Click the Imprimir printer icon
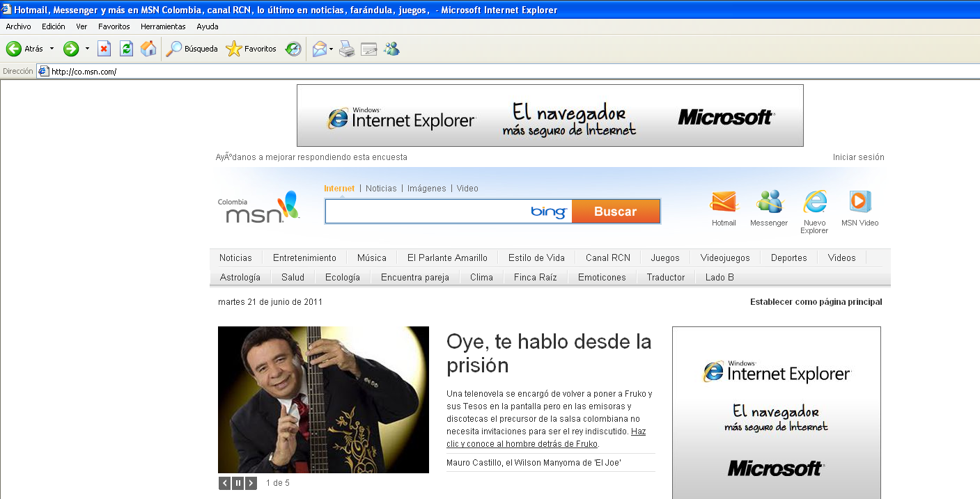Image resolution: width=980 pixels, height=499 pixels. pos(346,49)
